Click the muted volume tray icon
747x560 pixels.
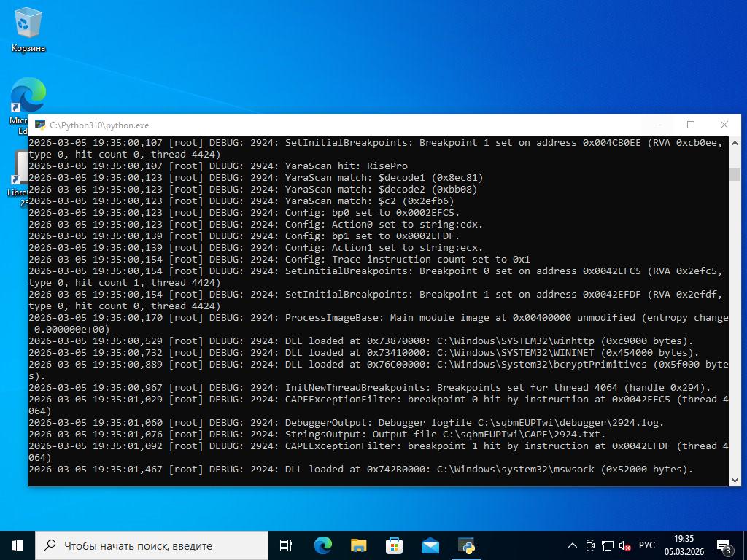624,545
